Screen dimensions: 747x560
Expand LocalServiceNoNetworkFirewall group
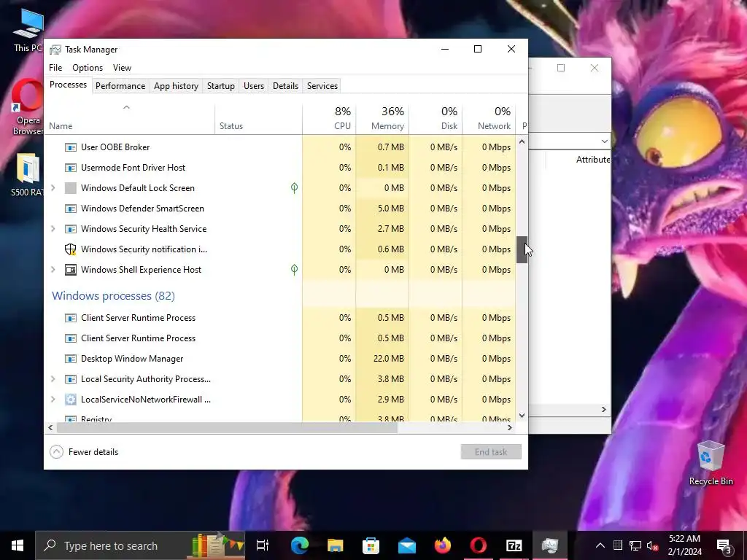53,400
